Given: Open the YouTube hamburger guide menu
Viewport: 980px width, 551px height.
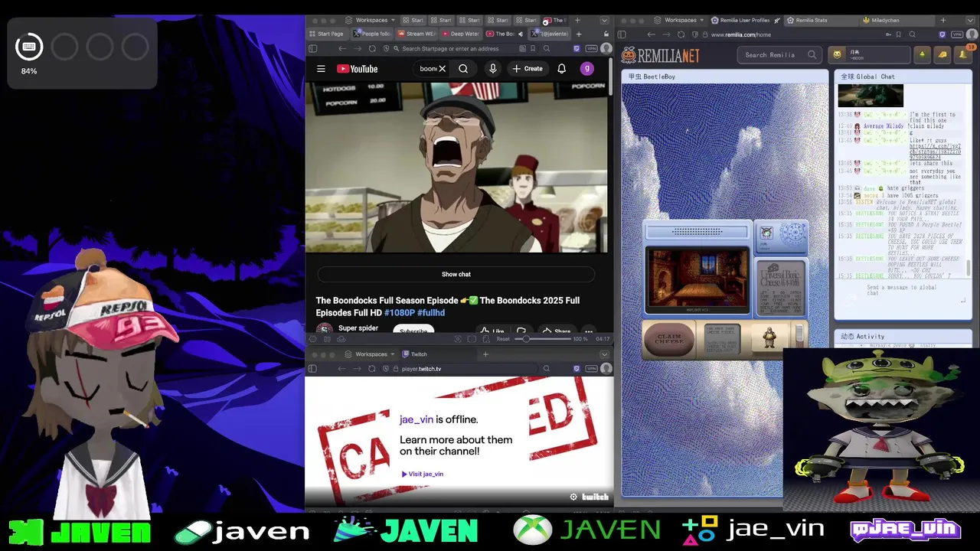Looking at the screenshot, I should [x=321, y=69].
